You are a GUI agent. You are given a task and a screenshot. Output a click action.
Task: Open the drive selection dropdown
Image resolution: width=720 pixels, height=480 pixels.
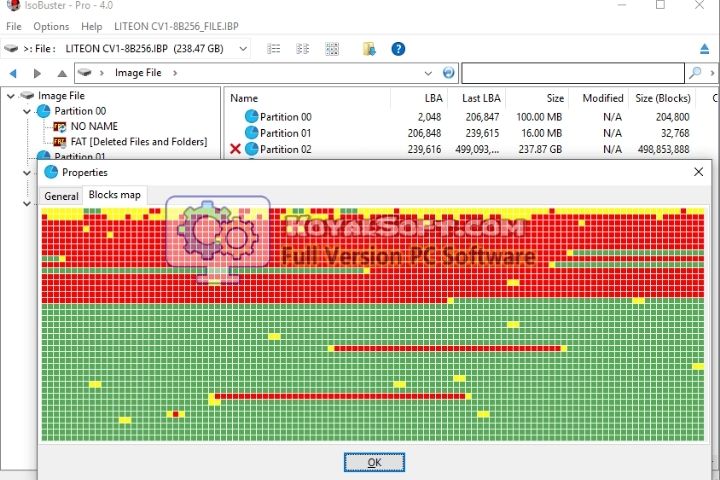[x=243, y=49]
